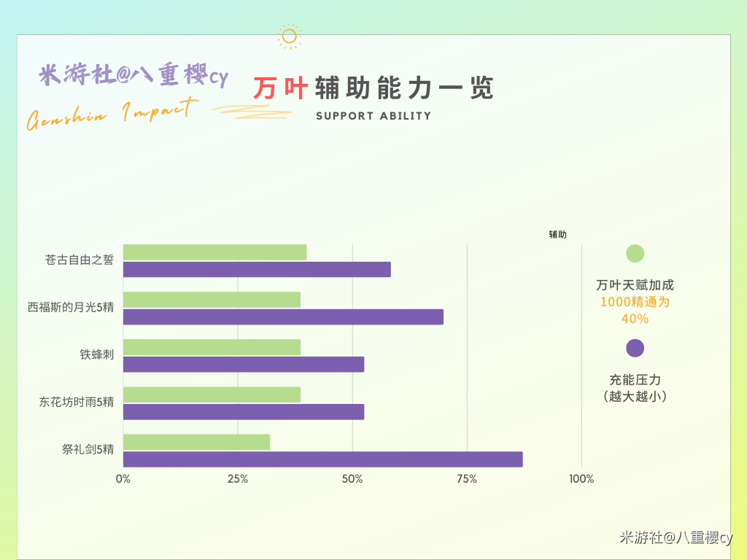Click the 东花坊时雨5精 label
This screenshot has height=560, width=747.
pyautogui.click(x=77, y=402)
